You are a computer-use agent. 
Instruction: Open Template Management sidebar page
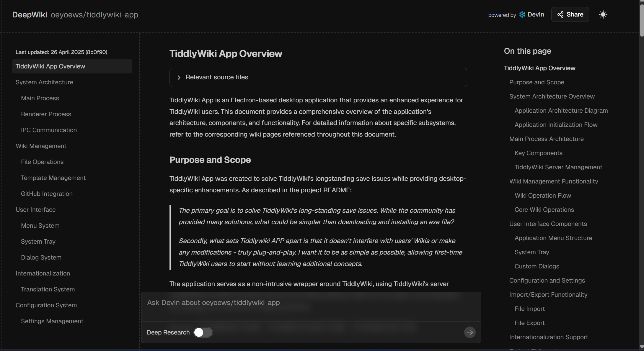(53, 178)
